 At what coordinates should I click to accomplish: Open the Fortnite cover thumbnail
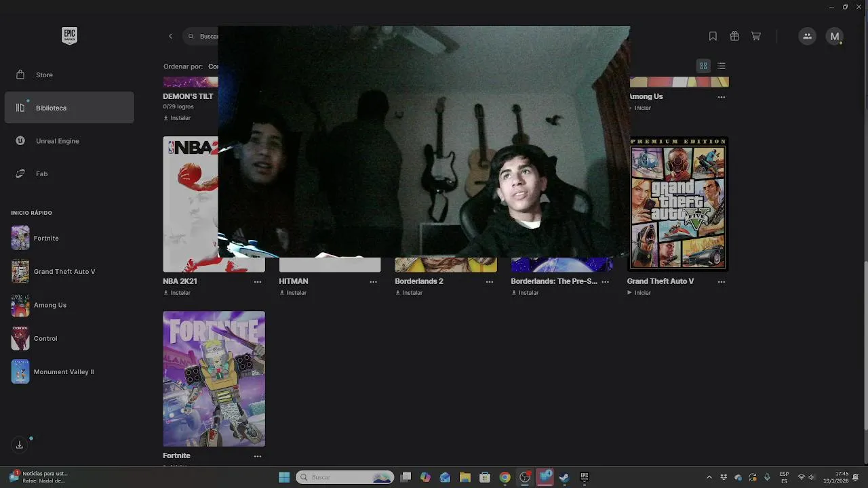point(214,379)
